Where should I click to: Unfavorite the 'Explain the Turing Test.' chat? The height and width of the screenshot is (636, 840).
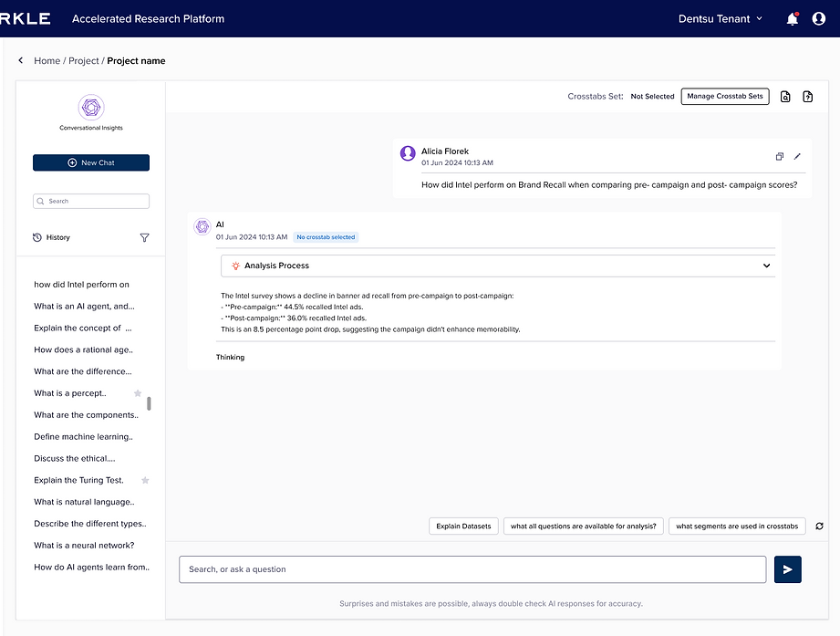(143, 480)
